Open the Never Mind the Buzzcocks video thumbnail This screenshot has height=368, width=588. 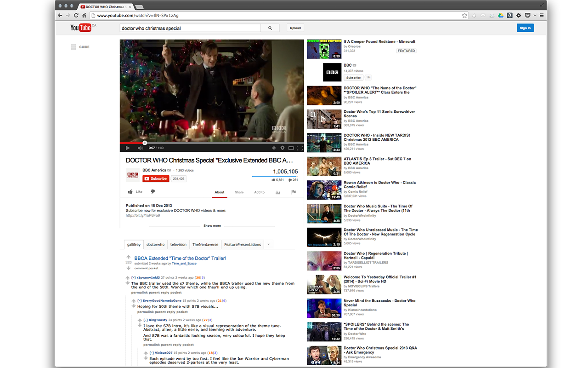tap(324, 308)
